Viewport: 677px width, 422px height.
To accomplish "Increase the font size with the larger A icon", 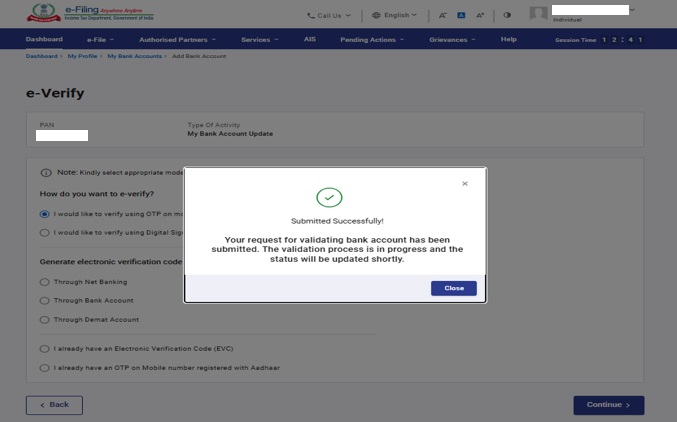I will pyautogui.click(x=479, y=15).
